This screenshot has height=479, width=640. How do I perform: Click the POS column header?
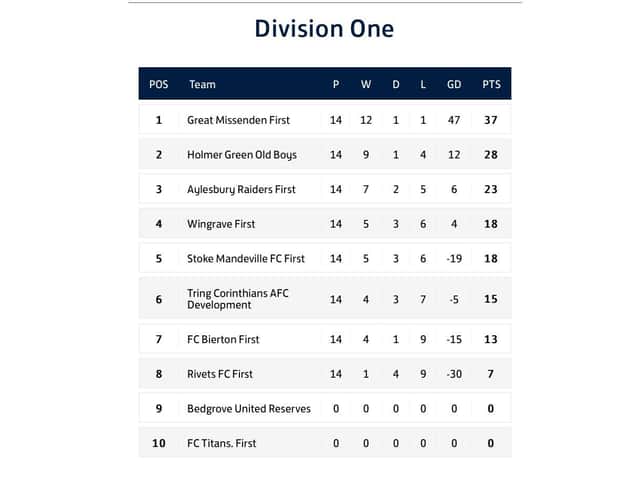point(158,84)
